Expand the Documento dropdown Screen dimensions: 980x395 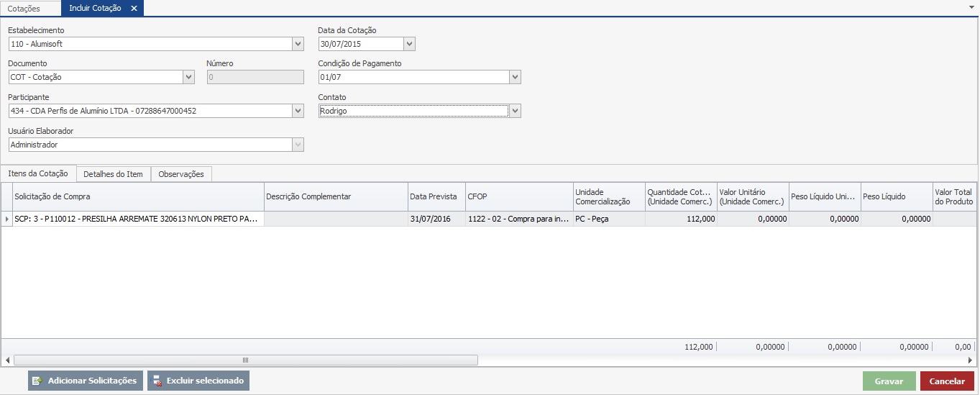189,77
